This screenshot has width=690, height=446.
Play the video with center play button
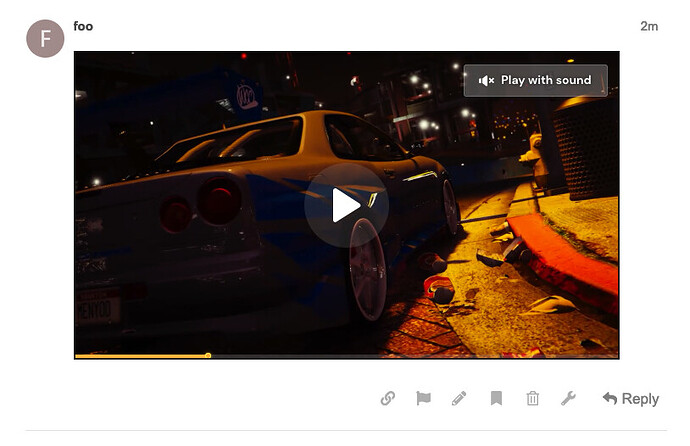pyautogui.click(x=346, y=205)
